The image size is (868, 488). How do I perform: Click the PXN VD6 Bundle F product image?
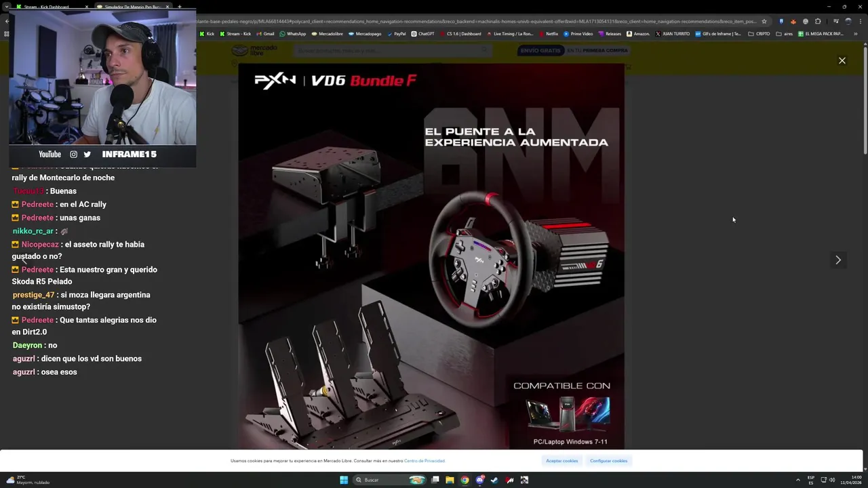[x=431, y=256]
